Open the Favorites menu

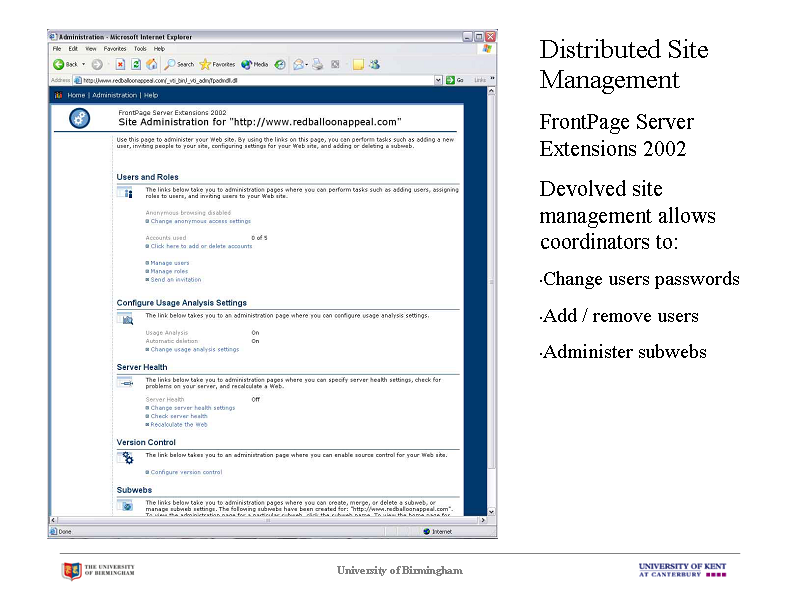pos(115,49)
